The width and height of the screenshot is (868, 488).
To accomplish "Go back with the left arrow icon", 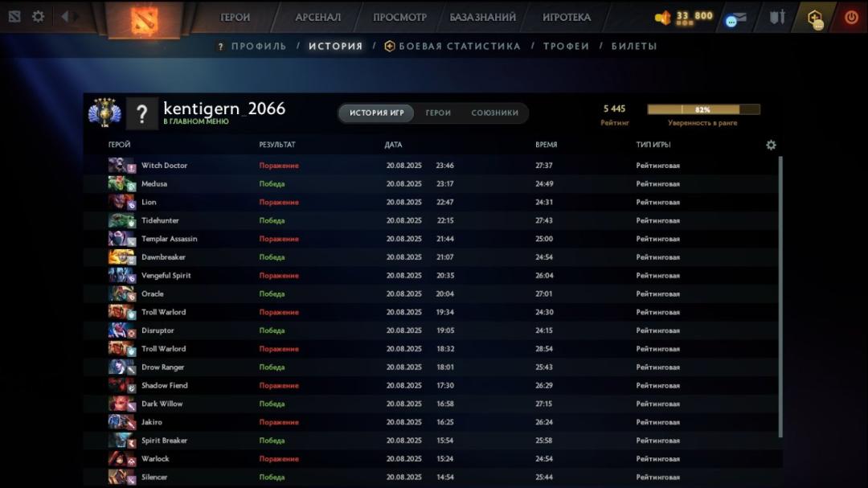I will coord(65,17).
